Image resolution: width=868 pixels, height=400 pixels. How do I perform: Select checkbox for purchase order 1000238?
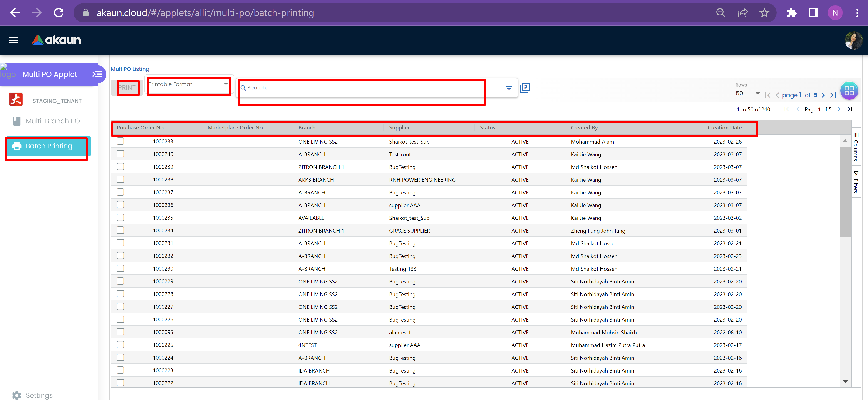pos(120,180)
